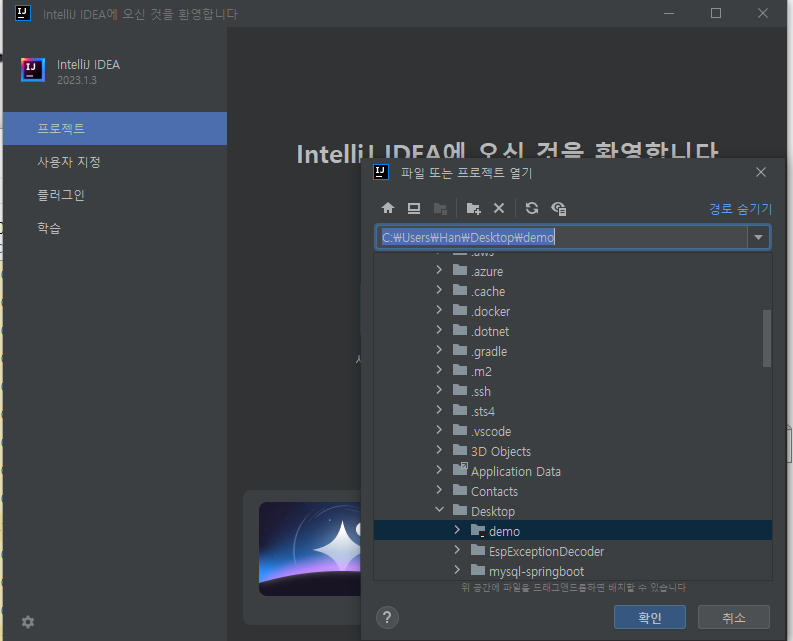Open the help question mark button

[x=387, y=617]
